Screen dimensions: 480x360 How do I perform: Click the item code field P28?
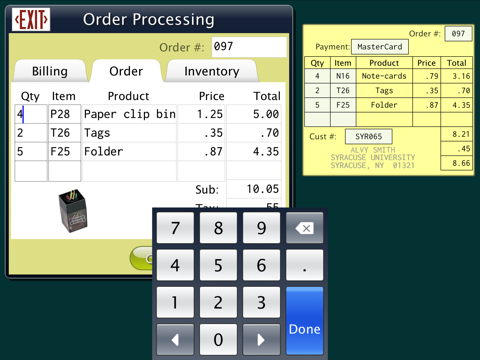coord(64,114)
